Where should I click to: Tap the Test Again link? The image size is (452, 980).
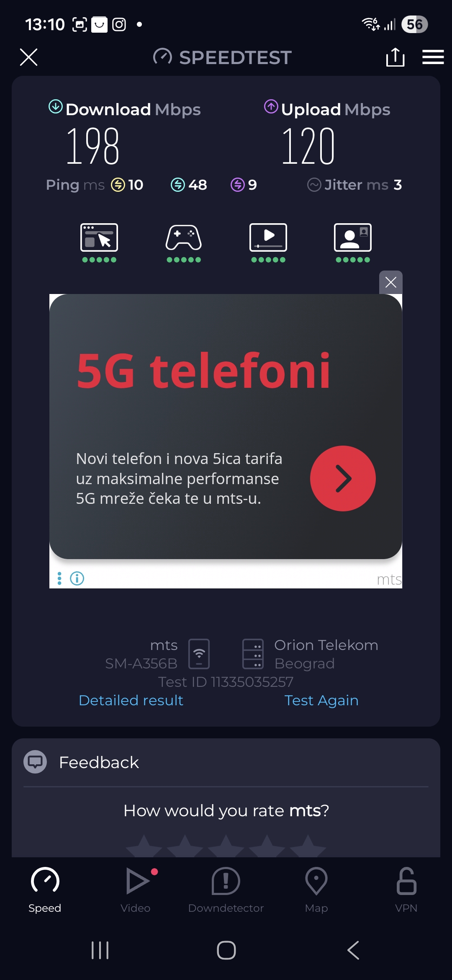pyautogui.click(x=321, y=700)
